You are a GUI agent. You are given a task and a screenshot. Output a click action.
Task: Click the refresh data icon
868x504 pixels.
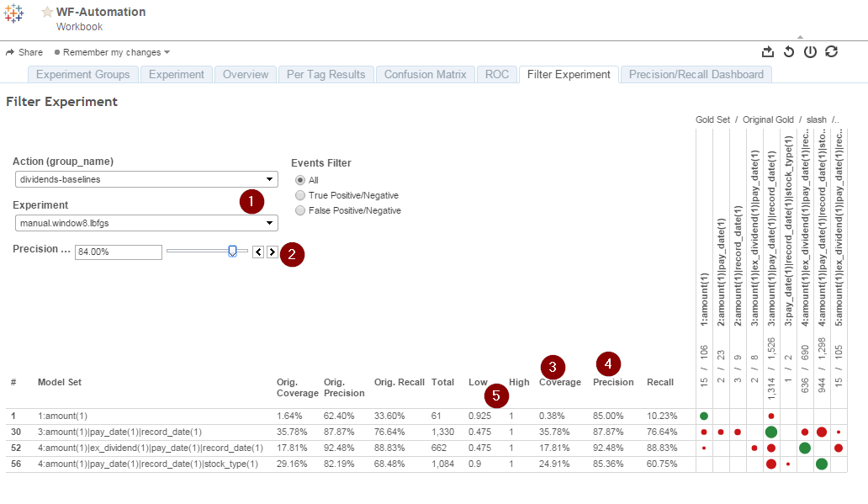click(x=832, y=51)
